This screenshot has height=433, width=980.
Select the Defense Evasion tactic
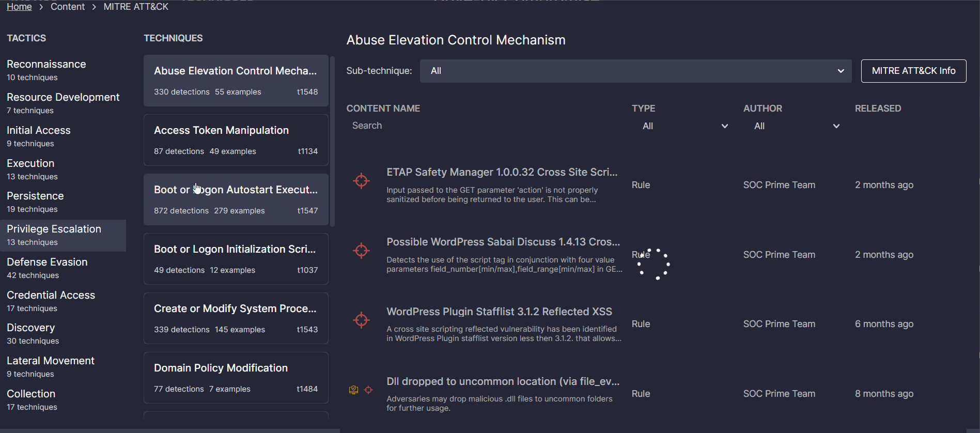click(x=48, y=268)
